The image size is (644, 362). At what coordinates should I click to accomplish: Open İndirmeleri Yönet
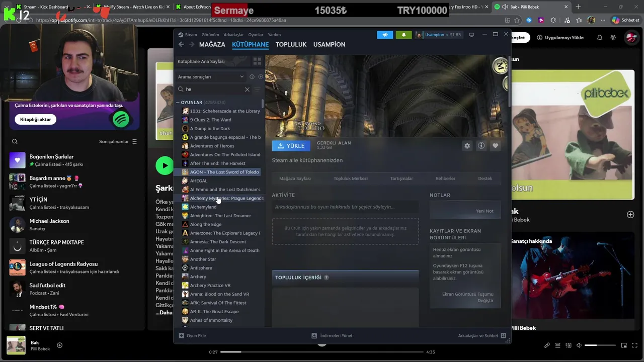[332, 335]
